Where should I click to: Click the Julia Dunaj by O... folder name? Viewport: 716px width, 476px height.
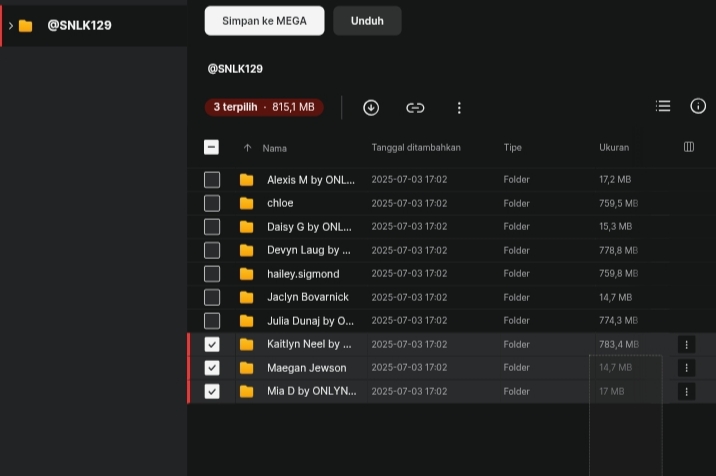coord(310,321)
